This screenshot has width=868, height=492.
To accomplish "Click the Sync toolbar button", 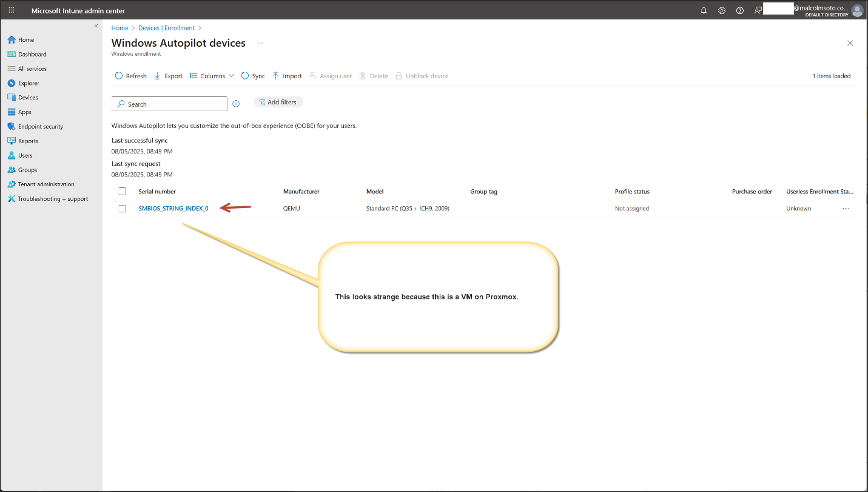I will 253,76.
